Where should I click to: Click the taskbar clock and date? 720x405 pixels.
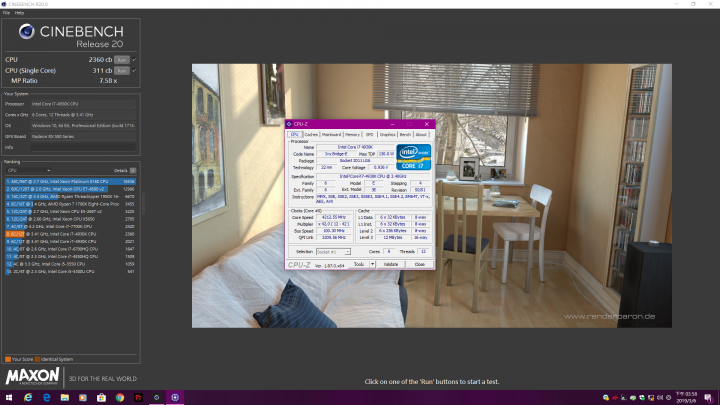[x=687, y=398]
